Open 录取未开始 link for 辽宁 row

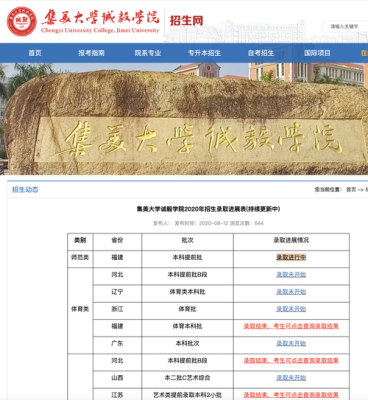tap(291, 292)
